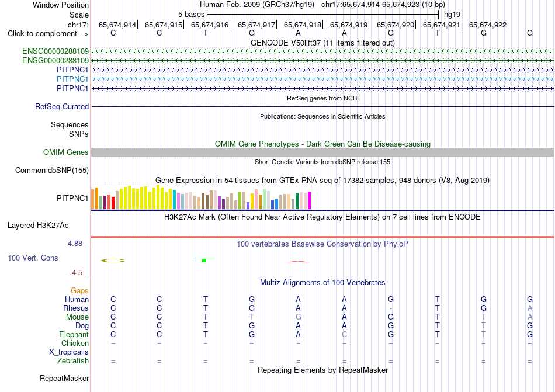Viewport: 555px width, 392px height.
Task: Click the dark green bar in GTEx chart
Action: (297, 201)
